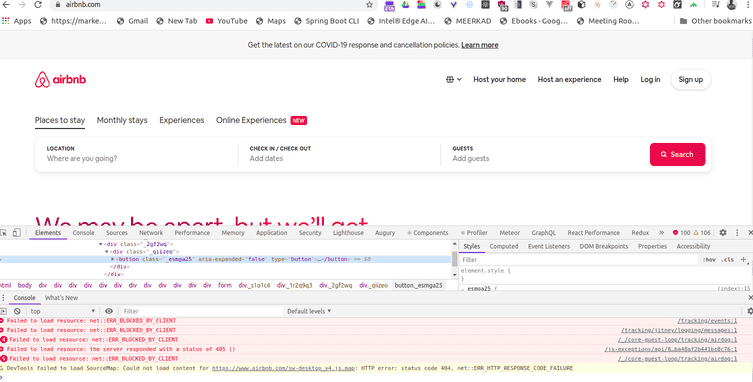Open the DevTools Performance tab
753x382 pixels.
pos(192,233)
